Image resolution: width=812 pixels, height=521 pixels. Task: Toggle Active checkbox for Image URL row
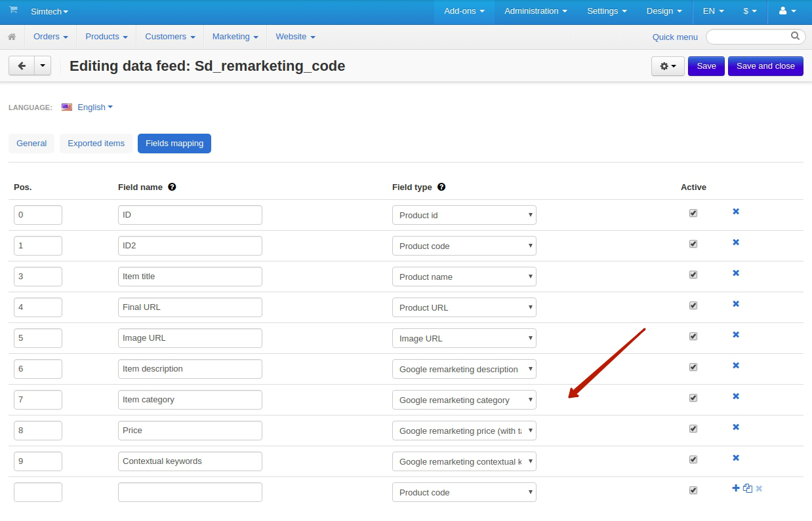coord(693,336)
